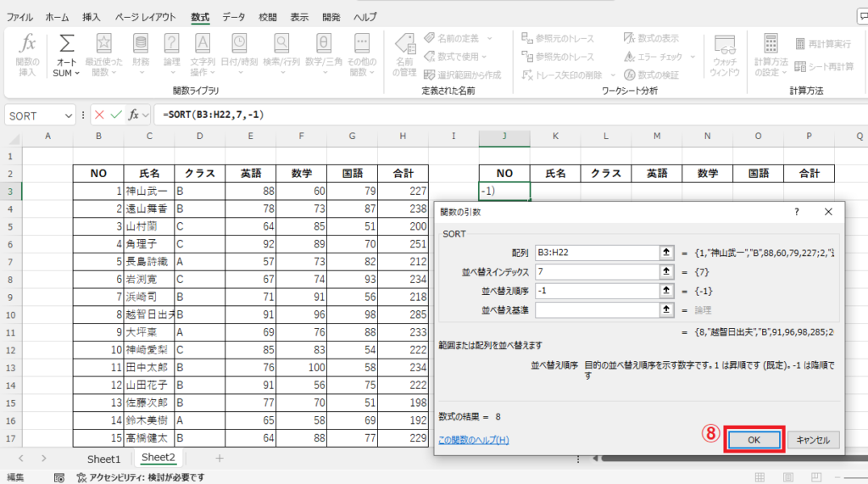Select cell J3 containing -1)
Screen dimensions: 868x484
(504, 191)
